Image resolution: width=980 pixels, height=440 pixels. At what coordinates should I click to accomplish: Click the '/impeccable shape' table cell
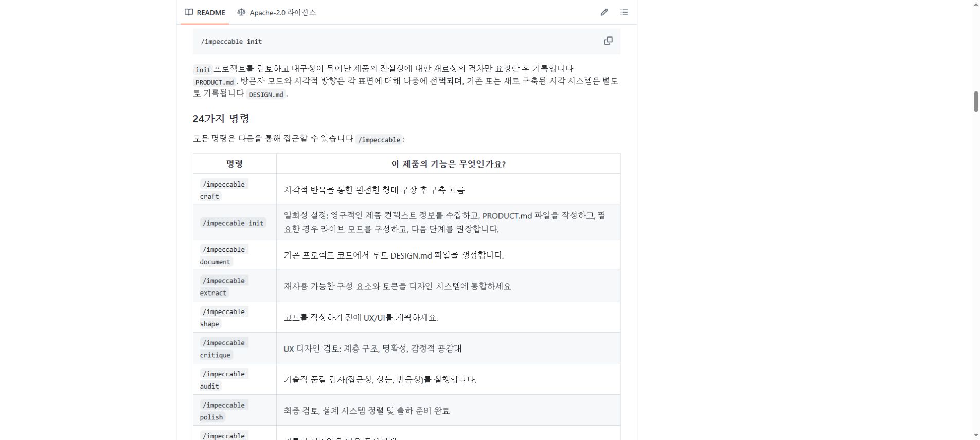pos(235,317)
